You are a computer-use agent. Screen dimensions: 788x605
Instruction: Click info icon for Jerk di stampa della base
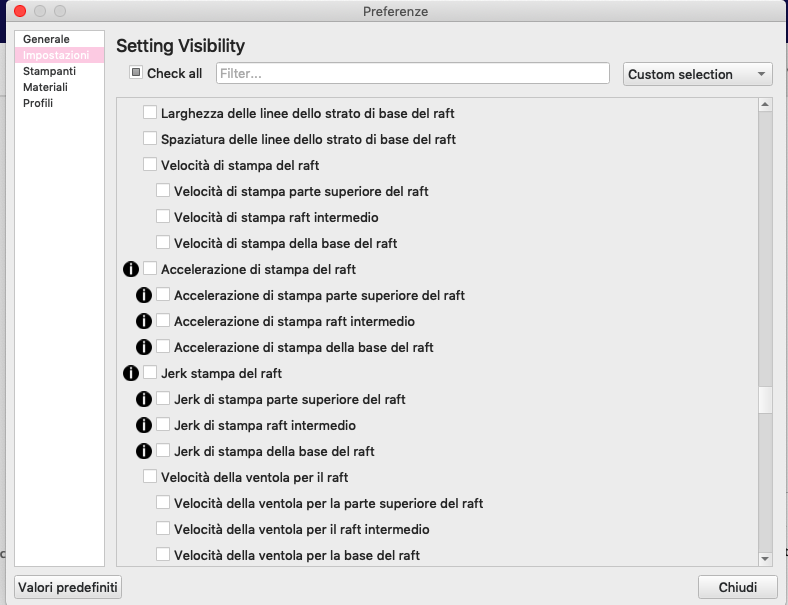click(144, 451)
